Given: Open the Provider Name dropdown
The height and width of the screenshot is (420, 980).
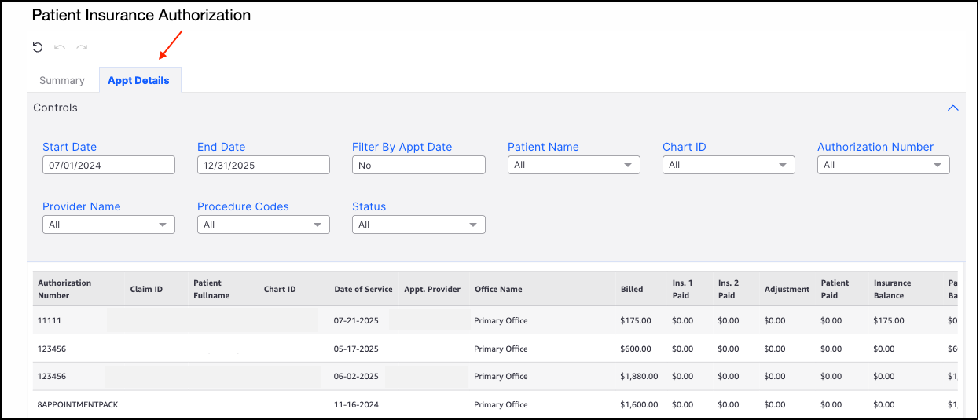Looking at the screenshot, I should pos(108,225).
